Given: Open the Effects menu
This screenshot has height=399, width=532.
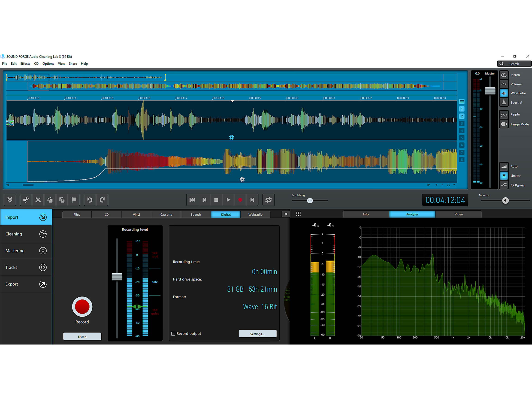Looking at the screenshot, I should click(25, 63).
